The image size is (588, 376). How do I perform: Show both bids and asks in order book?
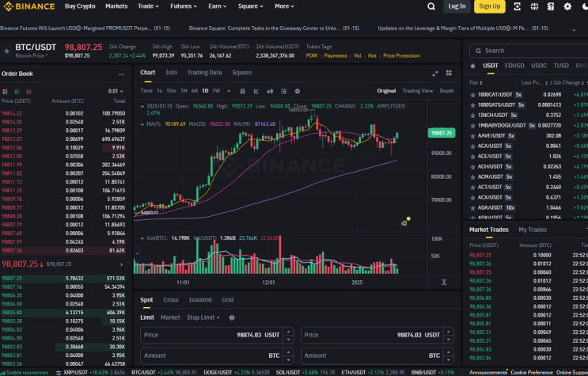[5, 92]
